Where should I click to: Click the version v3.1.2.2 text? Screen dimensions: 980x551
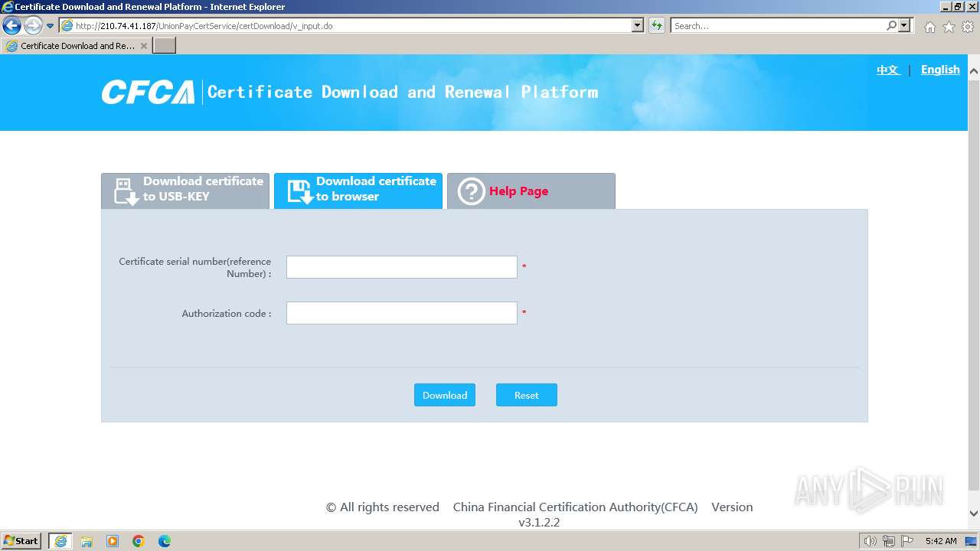pyautogui.click(x=539, y=523)
